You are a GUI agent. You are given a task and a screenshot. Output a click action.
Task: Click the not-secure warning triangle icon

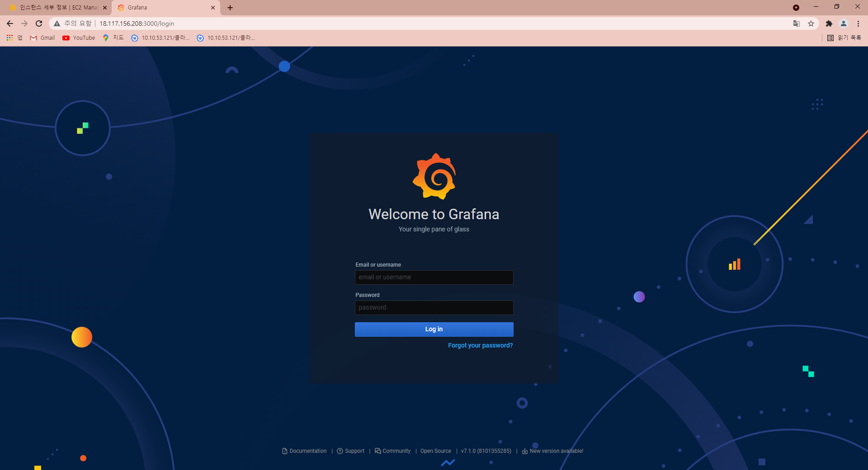click(x=57, y=23)
